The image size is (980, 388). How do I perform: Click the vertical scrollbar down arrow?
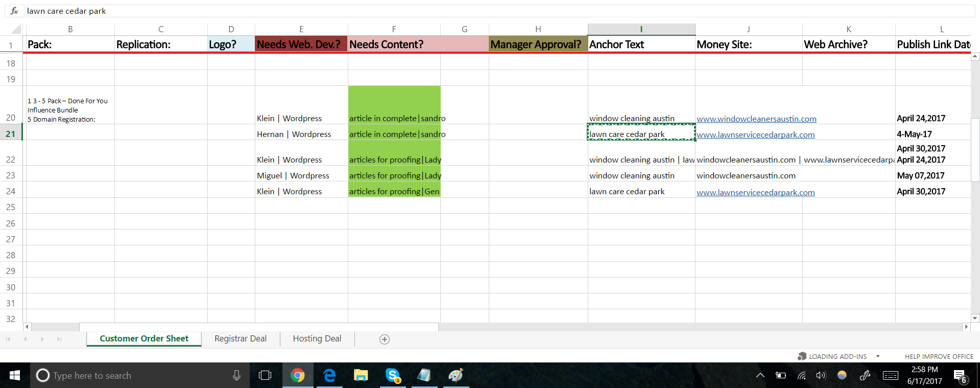(975, 318)
